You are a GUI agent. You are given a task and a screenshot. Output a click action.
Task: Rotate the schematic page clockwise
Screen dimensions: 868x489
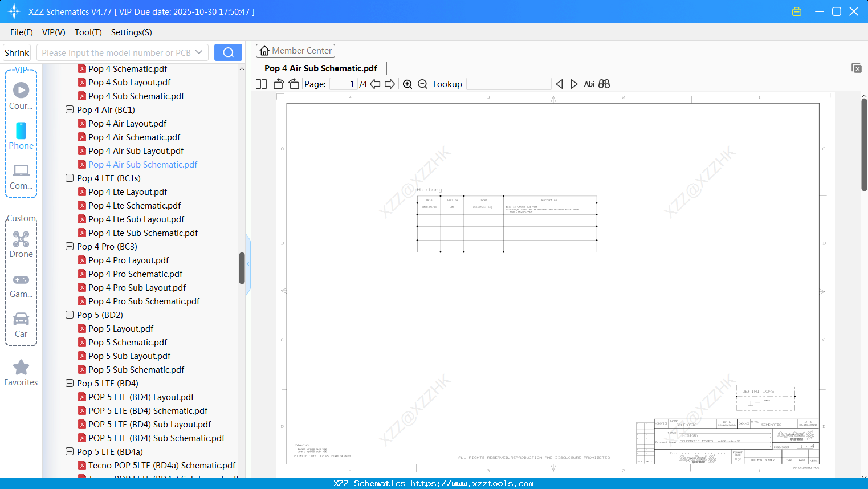coord(294,84)
